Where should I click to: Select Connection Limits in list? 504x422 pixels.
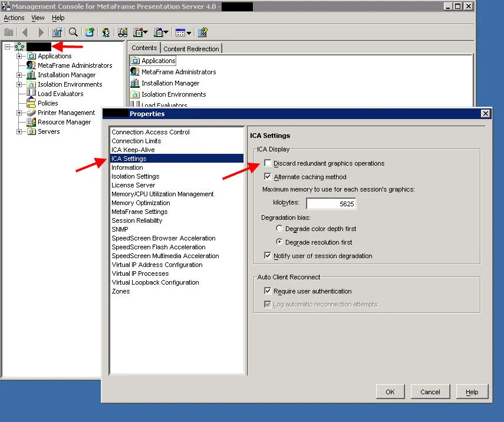[x=177, y=141]
